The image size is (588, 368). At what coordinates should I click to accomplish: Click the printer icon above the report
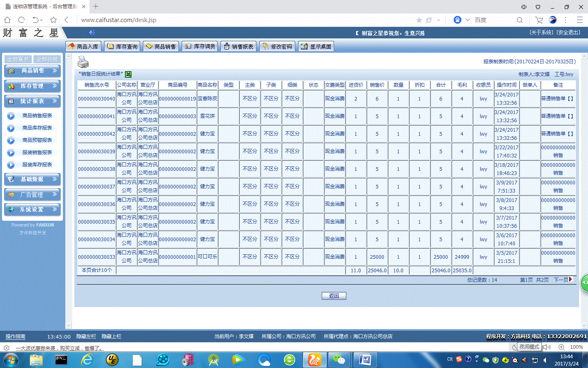point(83,62)
